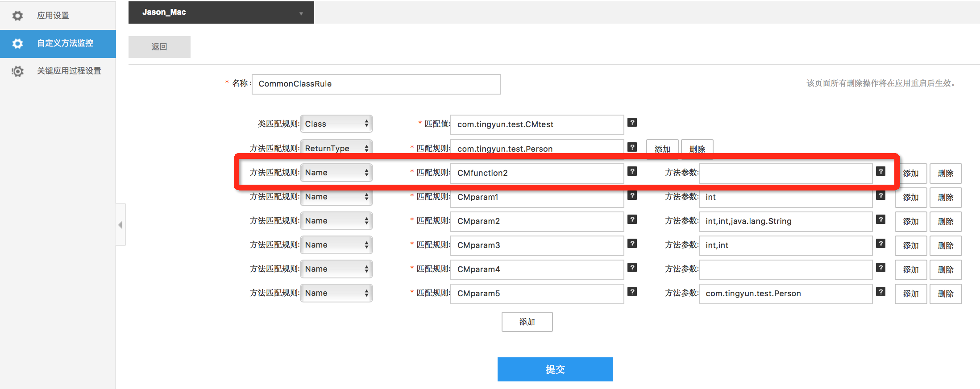Screen dimensions: 980x389
Task: Click the gear icon for 关键应用过程设置
Action: click(17, 71)
